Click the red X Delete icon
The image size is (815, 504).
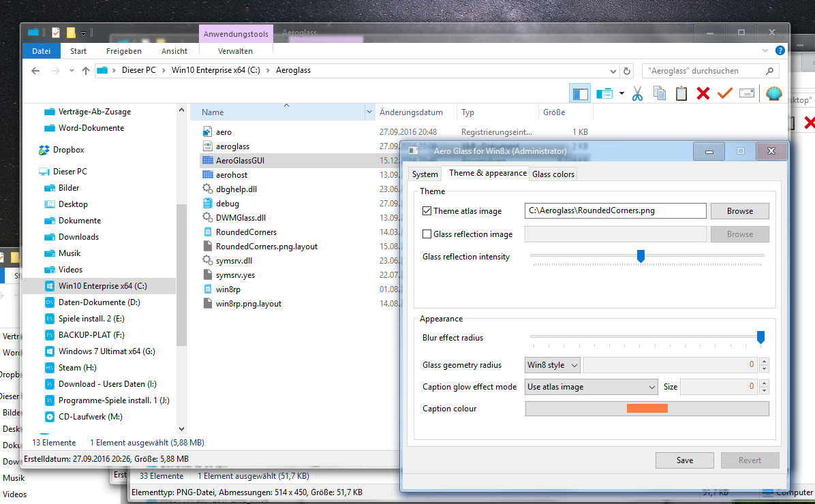703,94
